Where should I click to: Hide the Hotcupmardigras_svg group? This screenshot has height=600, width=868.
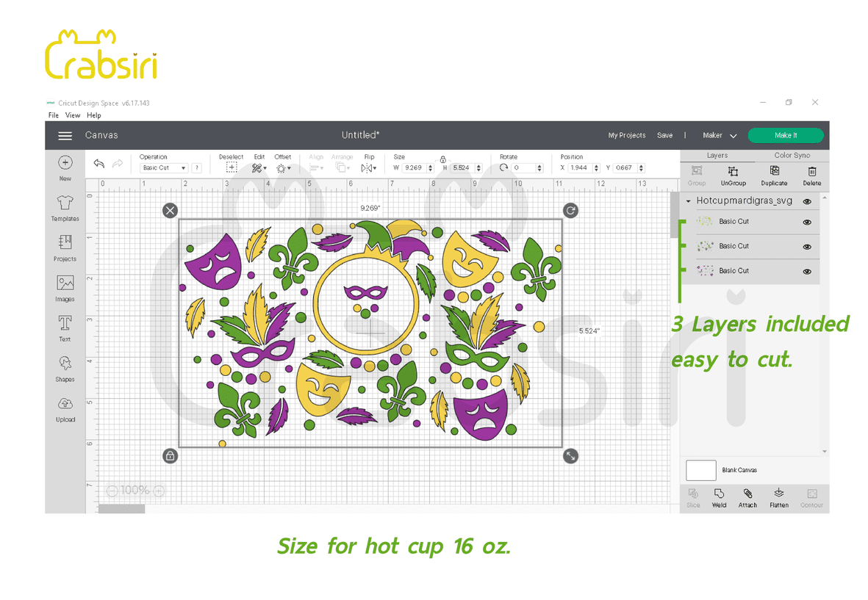(807, 201)
